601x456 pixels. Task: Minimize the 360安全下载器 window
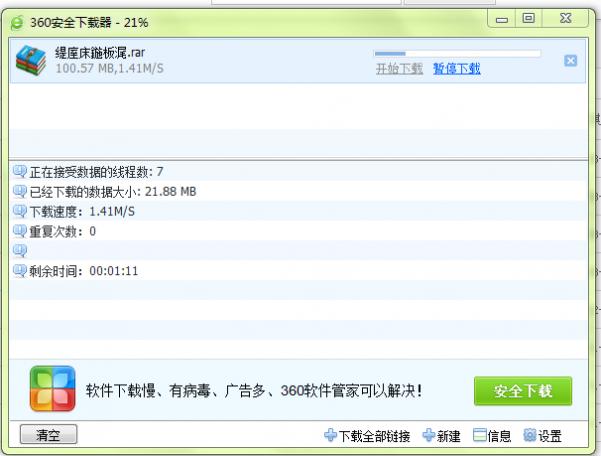tap(501, 19)
